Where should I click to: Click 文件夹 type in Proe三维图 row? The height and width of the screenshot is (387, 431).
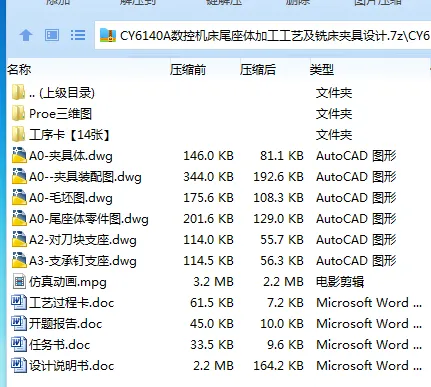(334, 114)
